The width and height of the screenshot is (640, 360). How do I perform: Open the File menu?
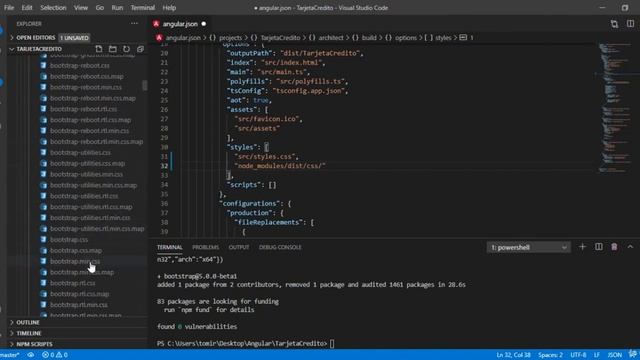pyautogui.click(x=9, y=8)
